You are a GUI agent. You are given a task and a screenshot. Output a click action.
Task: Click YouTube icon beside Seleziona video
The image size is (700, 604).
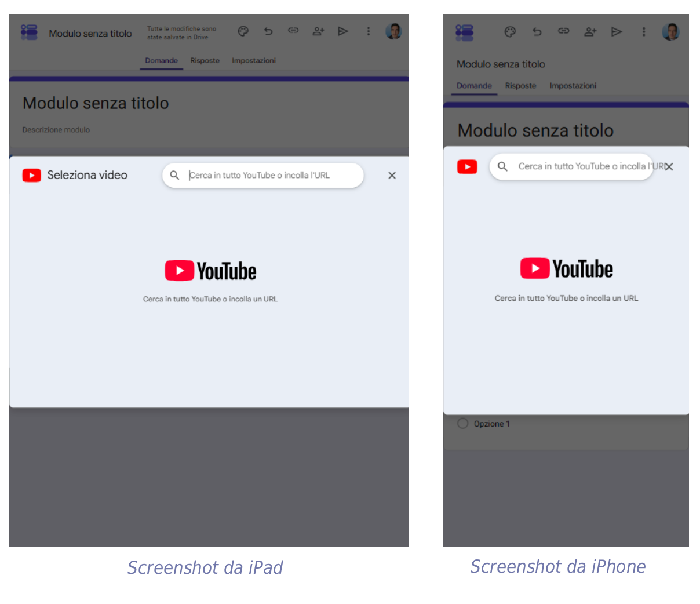[x=32, y=175]
